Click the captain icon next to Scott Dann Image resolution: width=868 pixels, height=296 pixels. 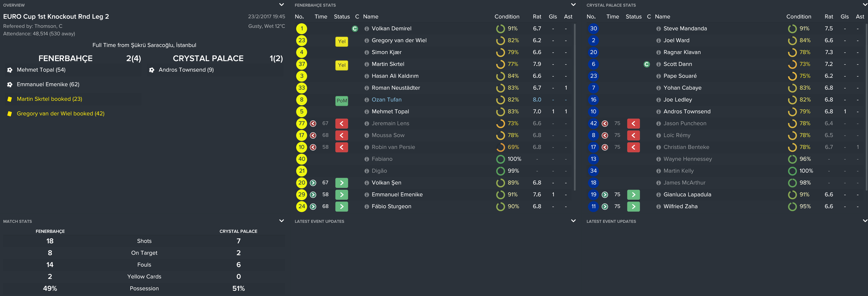646,64
